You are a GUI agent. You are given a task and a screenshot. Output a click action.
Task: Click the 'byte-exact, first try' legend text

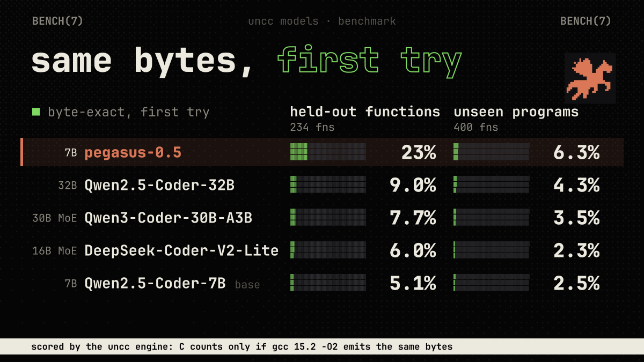tap(129, 112)
